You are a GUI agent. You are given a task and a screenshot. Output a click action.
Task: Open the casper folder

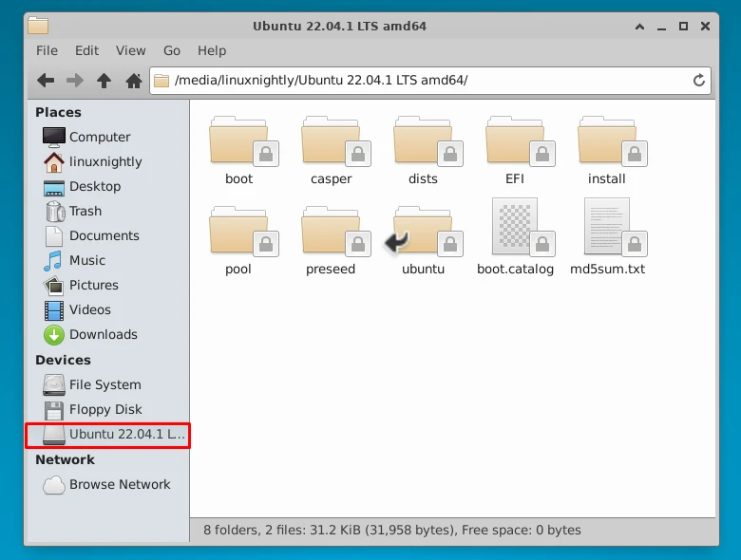click(335, 150)
